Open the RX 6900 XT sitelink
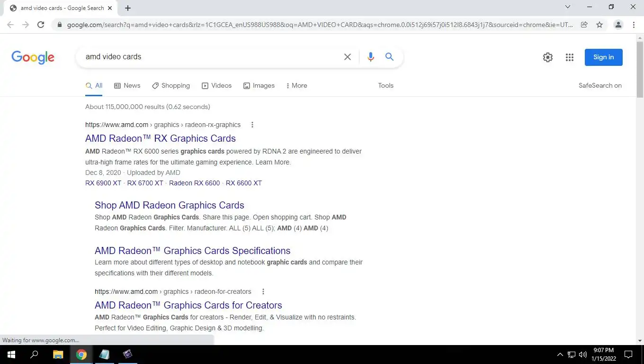 click(103, 183)
